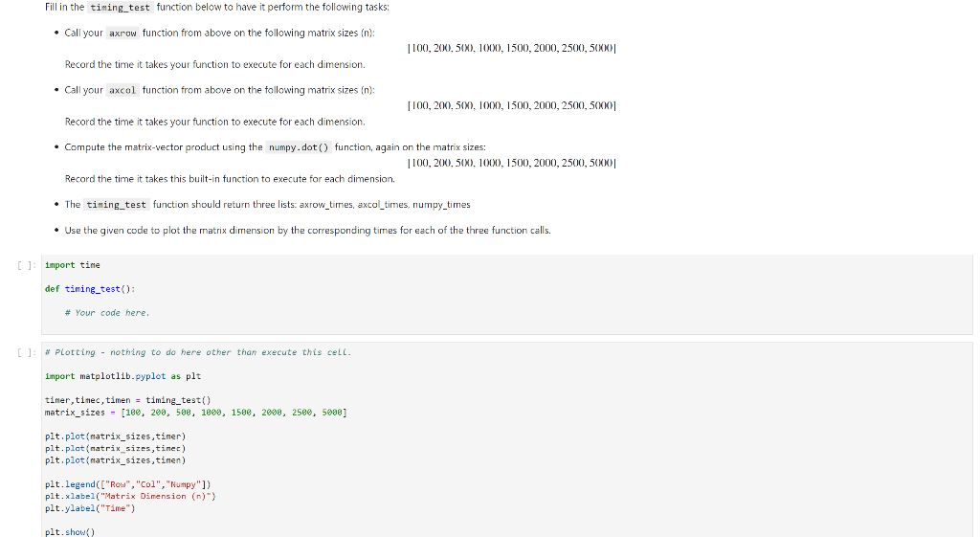Click 'plt.plot(matrix_sizes,timer)' line

click(116, 436)
